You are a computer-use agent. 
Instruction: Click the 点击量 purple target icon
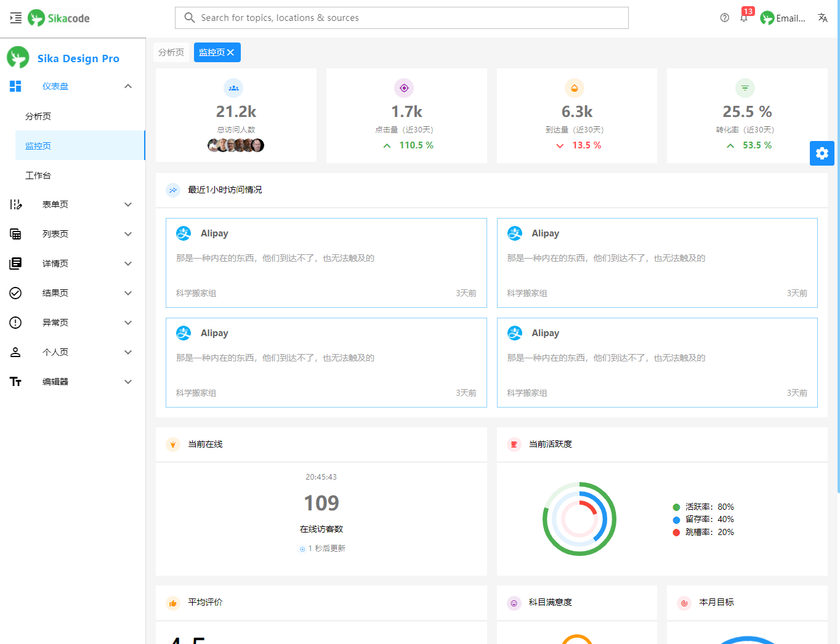click(x=404, y=88)
